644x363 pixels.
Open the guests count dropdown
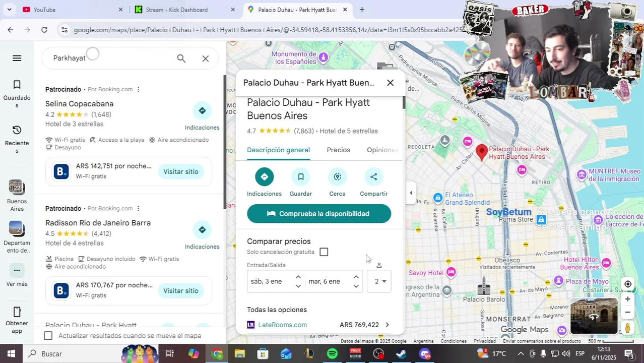[379, 281]
